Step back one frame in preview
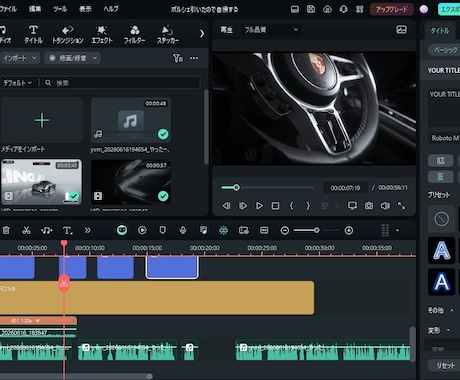Viewport: 460px width, 380px height. [226, 206]
